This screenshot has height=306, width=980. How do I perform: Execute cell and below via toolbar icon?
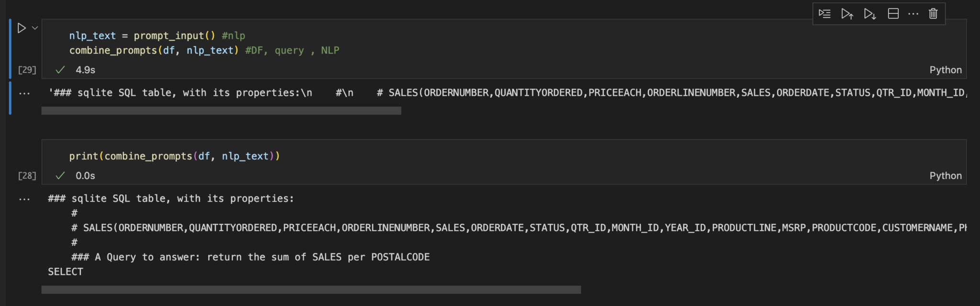(x=870, y=14)
